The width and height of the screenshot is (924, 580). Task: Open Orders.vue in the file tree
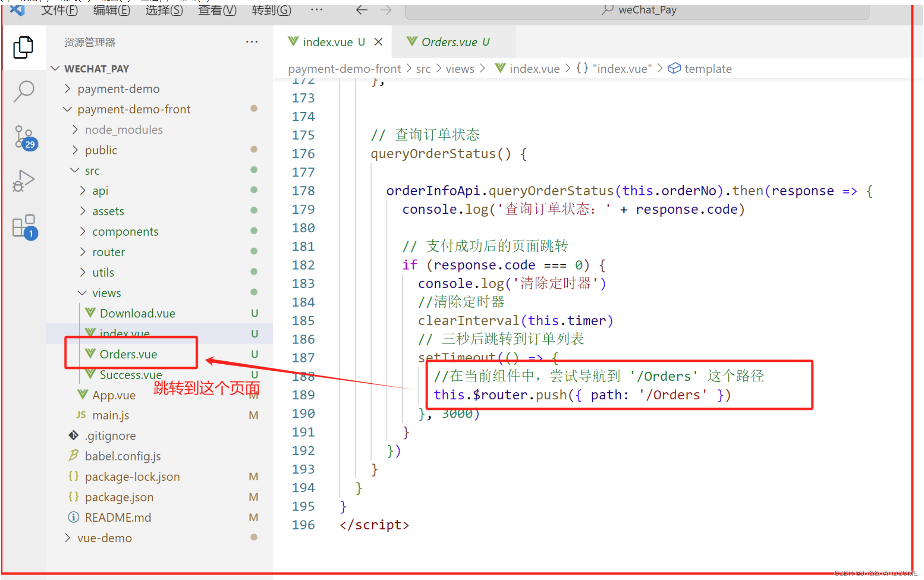[159, 354]
